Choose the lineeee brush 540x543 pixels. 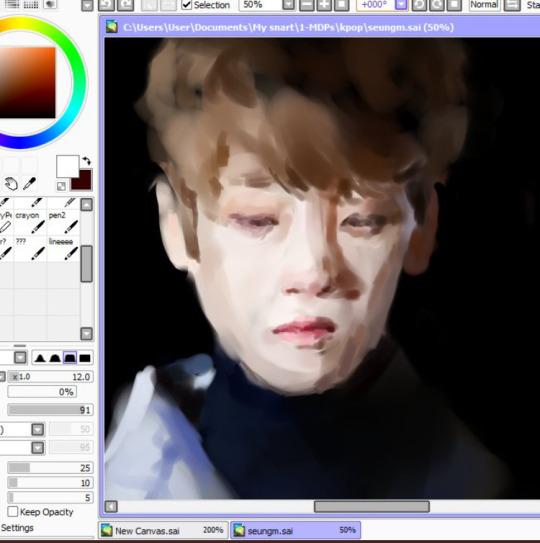[63, 248]
